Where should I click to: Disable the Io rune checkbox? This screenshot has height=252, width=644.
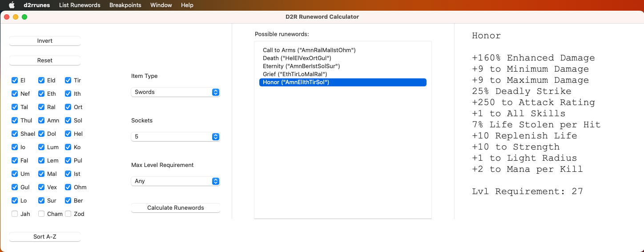[x=15, y=147]
